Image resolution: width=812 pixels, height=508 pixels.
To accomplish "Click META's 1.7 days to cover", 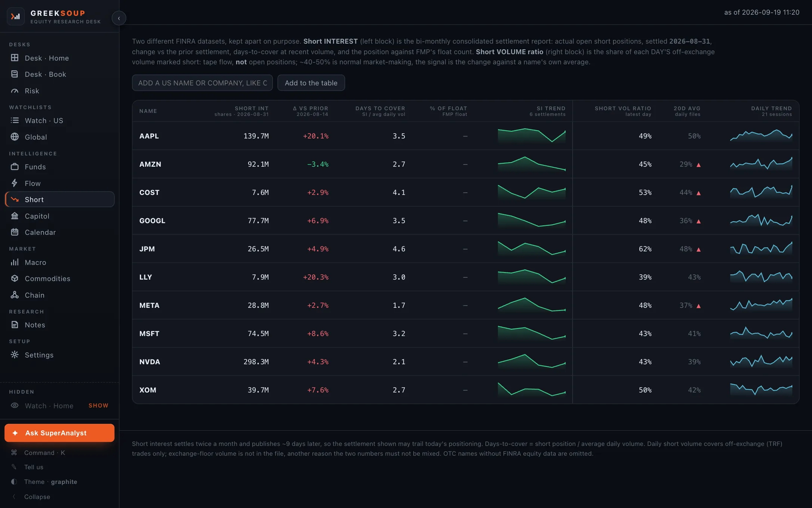I will click(399, 305).
